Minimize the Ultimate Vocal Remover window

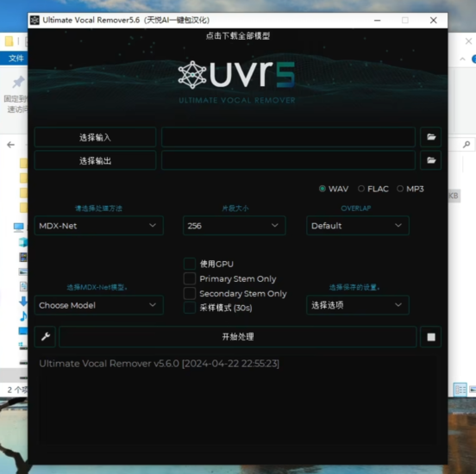pos(377,21)
